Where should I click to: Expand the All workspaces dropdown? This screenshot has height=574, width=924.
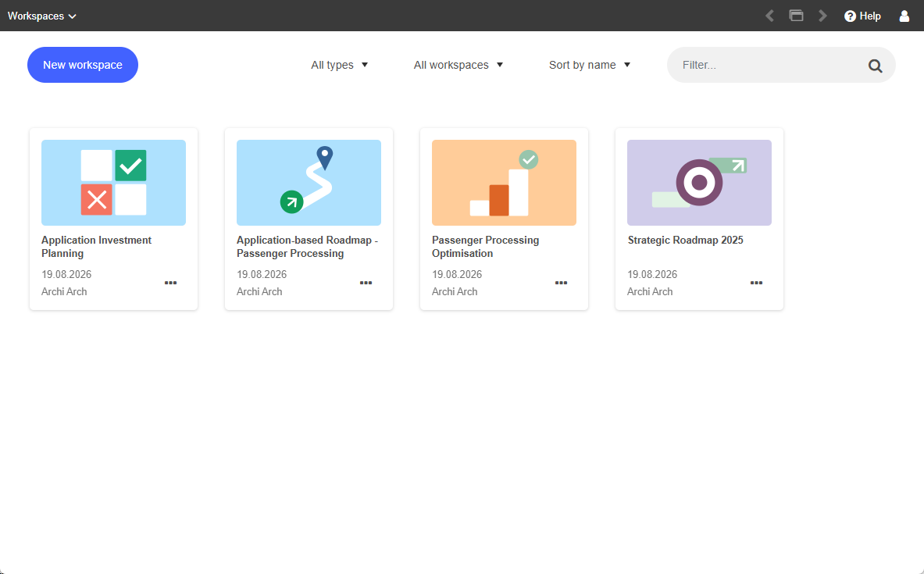point(458,65)
